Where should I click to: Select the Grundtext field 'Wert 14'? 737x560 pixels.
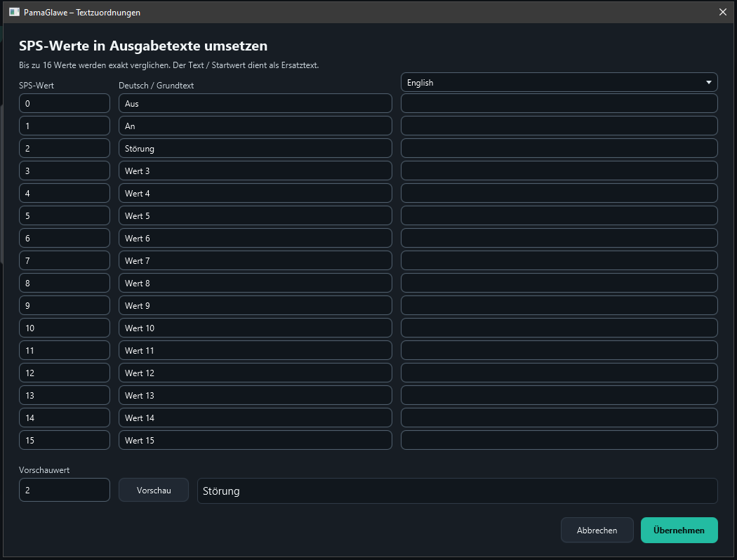tap(255, 418)
